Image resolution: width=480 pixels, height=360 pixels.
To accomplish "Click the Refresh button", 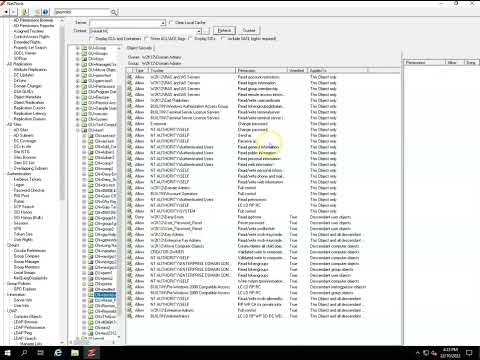I will click(x=224, y=30).
